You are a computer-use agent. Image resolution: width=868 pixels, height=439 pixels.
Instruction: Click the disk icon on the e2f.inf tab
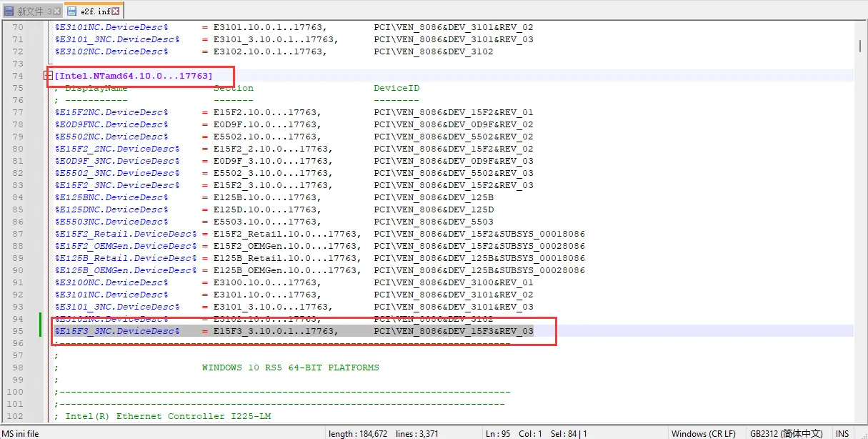click(x=71, y=11)
